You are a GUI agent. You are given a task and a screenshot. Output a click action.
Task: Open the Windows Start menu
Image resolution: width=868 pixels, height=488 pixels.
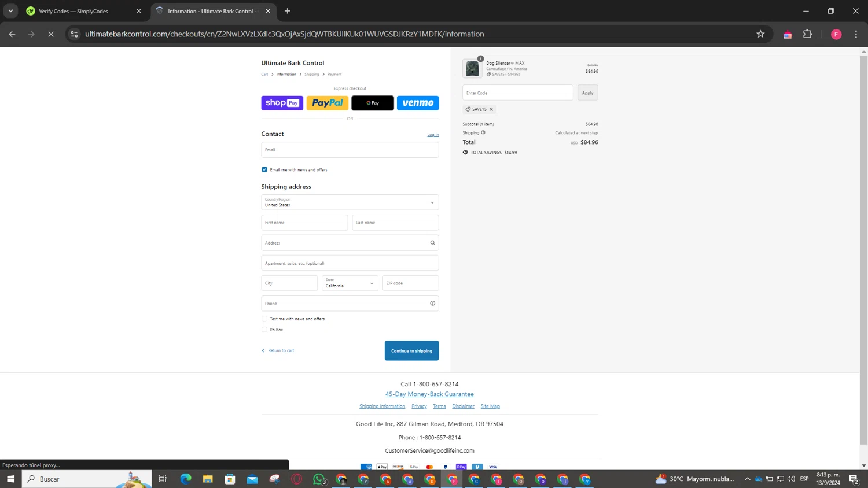[x=10, y=479]
